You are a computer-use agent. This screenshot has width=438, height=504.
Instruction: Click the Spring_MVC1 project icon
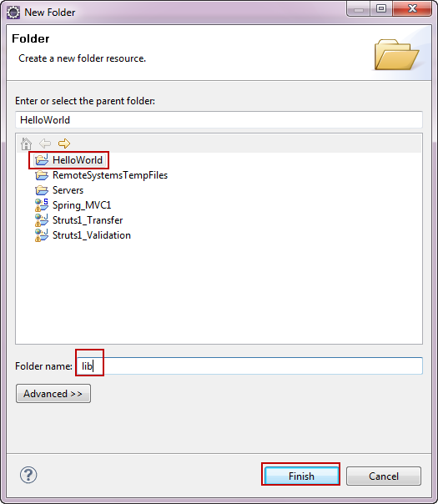point(42,205)
